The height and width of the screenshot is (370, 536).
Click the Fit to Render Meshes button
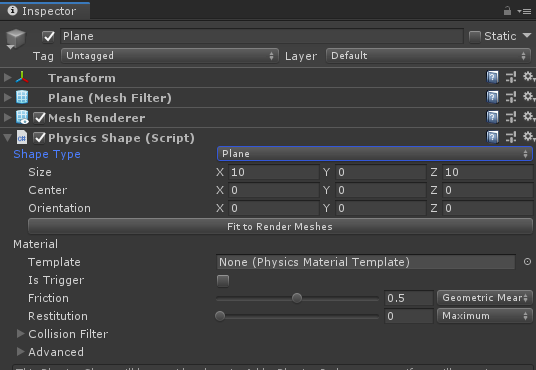pyautogui.click(x=280, y=226)
